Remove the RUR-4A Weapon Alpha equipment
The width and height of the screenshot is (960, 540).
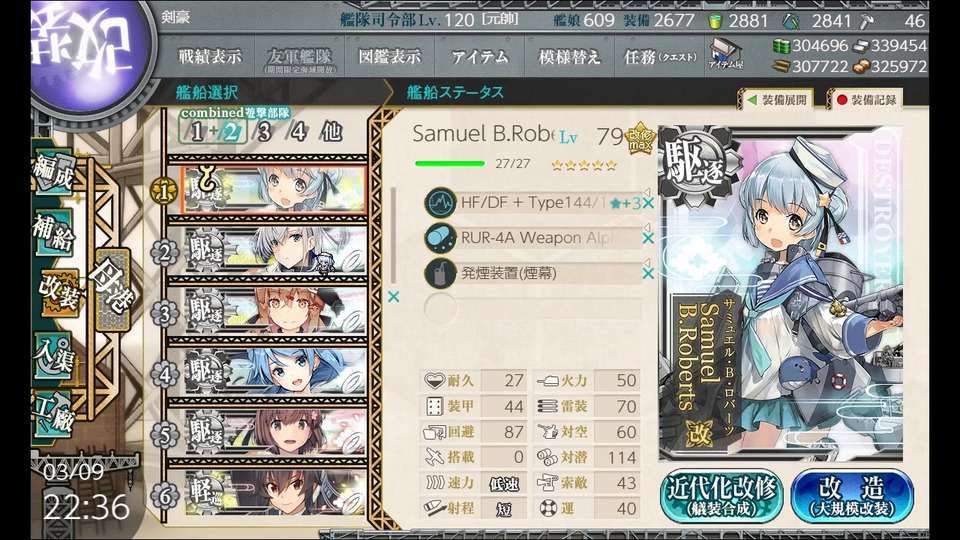click(x=648, y=238)
